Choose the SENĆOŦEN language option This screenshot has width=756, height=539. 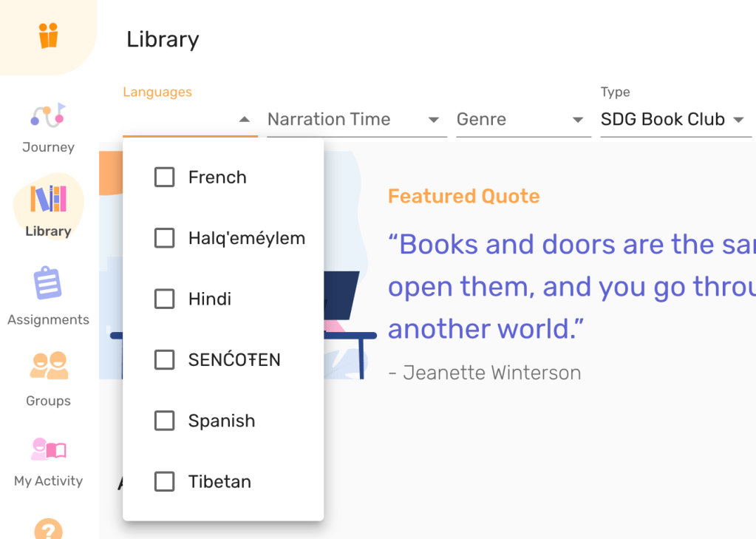[234, 360]
